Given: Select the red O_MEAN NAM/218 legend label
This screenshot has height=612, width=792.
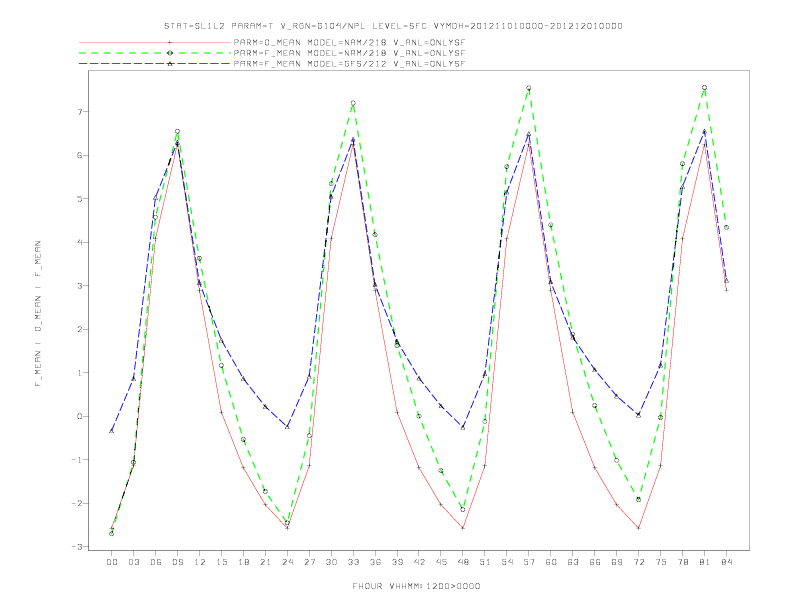Looking at the screenshot, I should pyautogui.click(x=349, y=42).
